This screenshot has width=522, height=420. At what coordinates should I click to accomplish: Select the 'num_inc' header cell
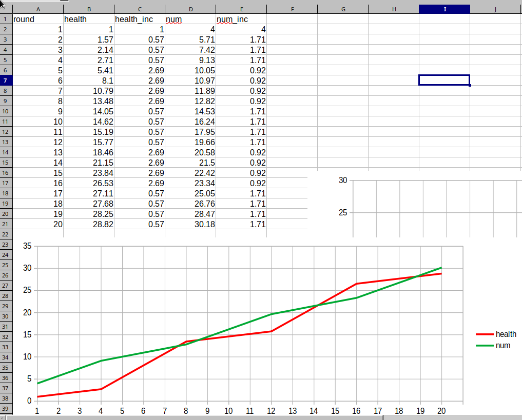click(241, 19)
